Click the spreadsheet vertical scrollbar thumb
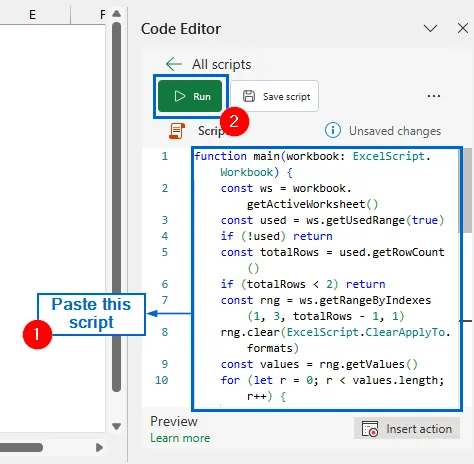474x464 pixels. [116, 207]
